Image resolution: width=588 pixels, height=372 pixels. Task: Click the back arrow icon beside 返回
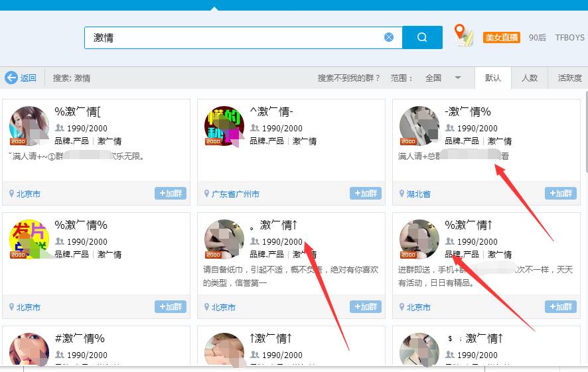coord(11,78)
